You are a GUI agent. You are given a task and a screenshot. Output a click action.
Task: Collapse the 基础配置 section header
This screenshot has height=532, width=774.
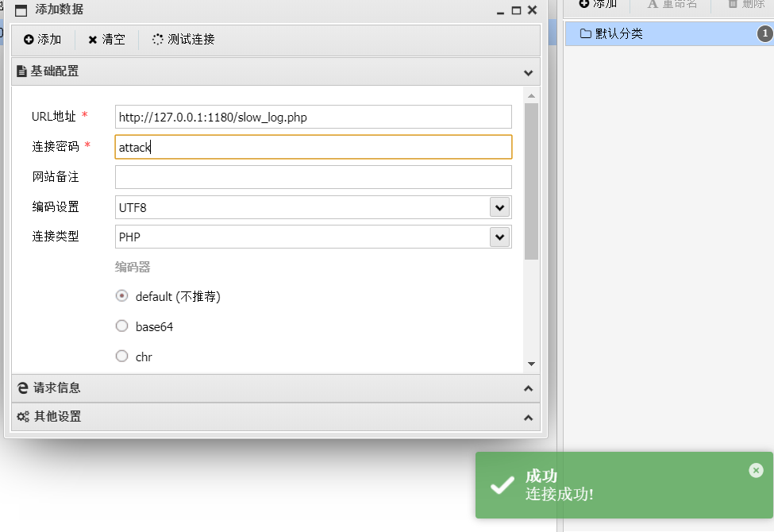click(x=275, y=71)
